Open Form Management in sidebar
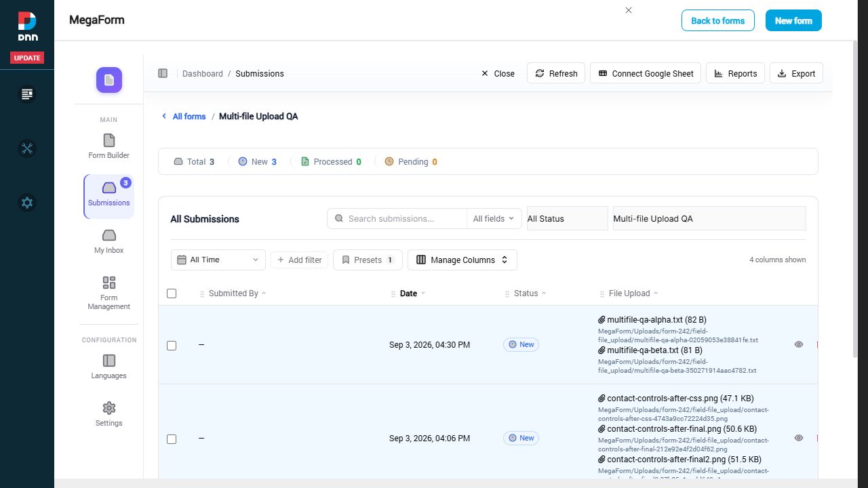868x488 pixels. click(x=109, y=293)
